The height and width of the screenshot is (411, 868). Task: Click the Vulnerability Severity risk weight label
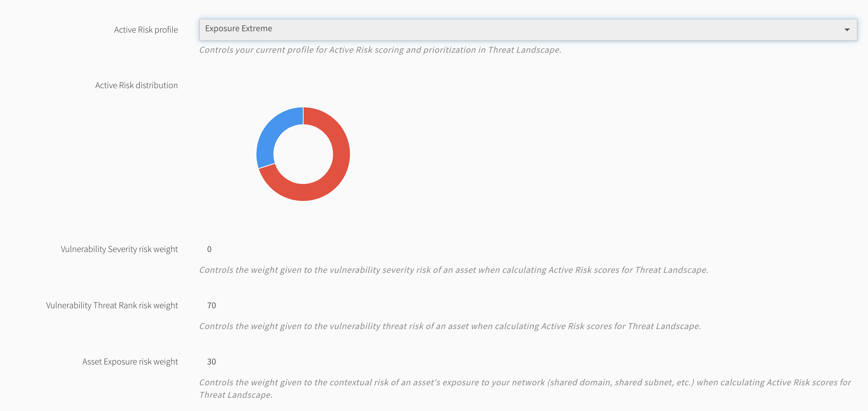[119, 249]
